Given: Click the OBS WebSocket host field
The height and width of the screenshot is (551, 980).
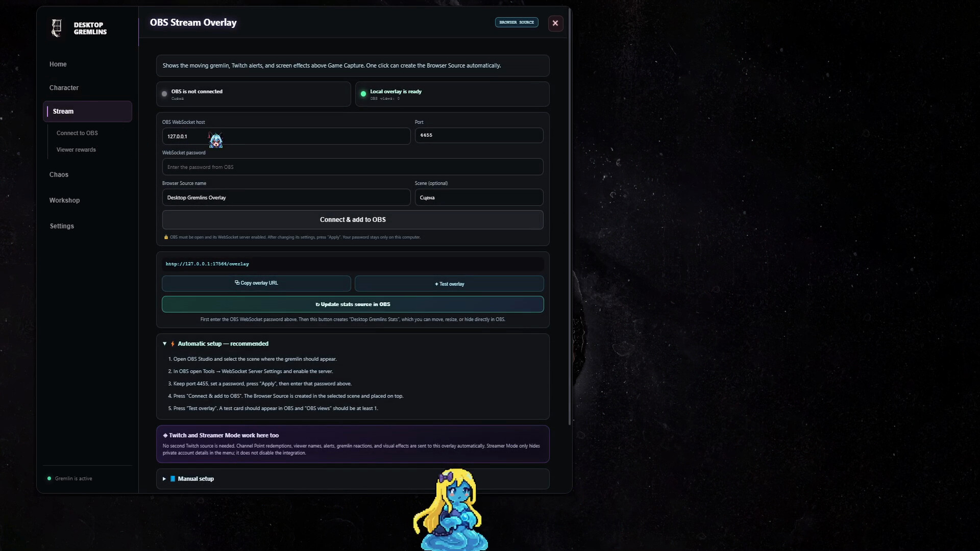Looking at the screenshot, I should (x=286, y=136).
